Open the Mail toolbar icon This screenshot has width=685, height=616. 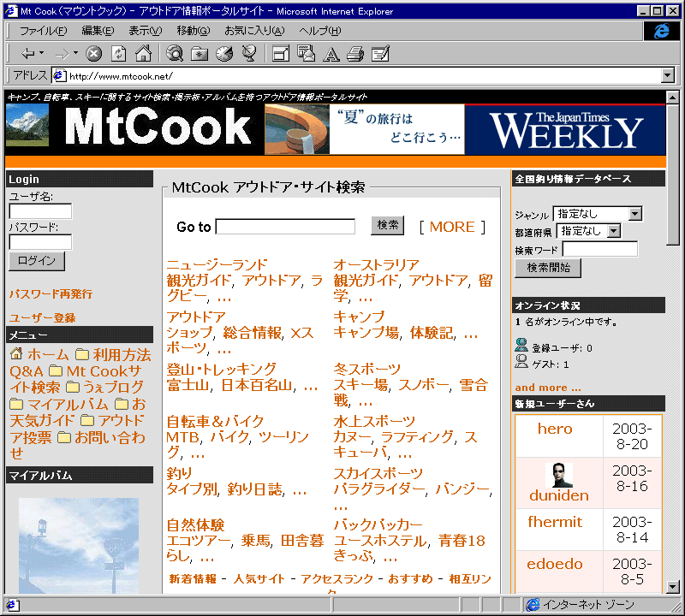tap(306, 54)
